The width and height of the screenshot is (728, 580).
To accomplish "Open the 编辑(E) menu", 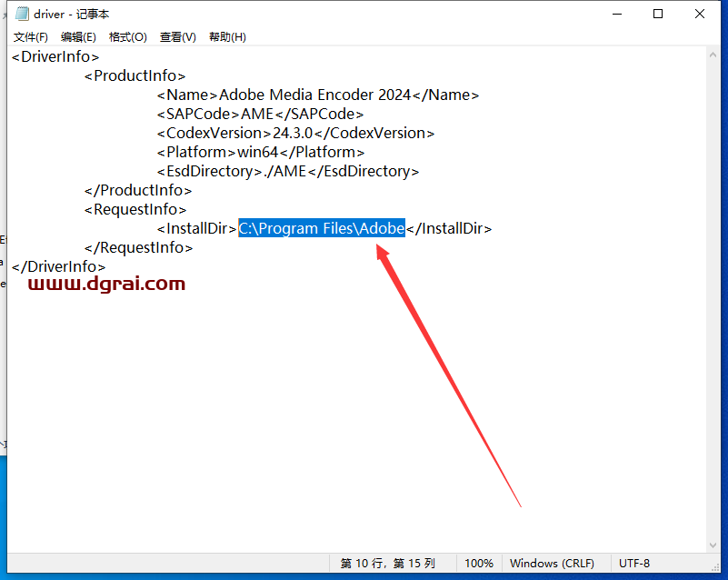I will pos(78,37).
